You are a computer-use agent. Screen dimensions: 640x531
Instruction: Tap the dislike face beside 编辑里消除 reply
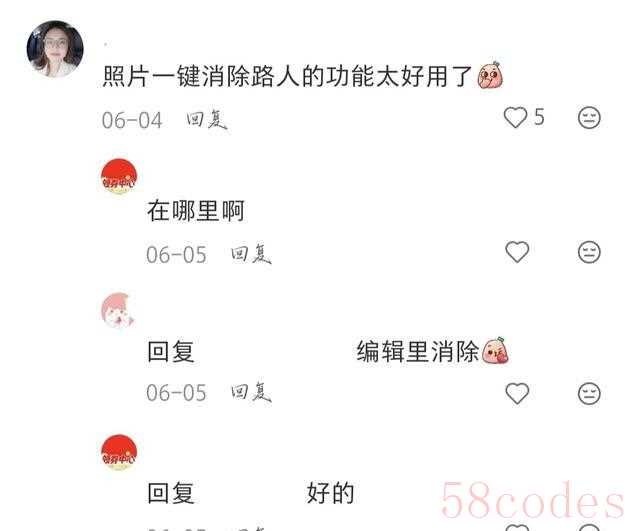click(589, 393)
